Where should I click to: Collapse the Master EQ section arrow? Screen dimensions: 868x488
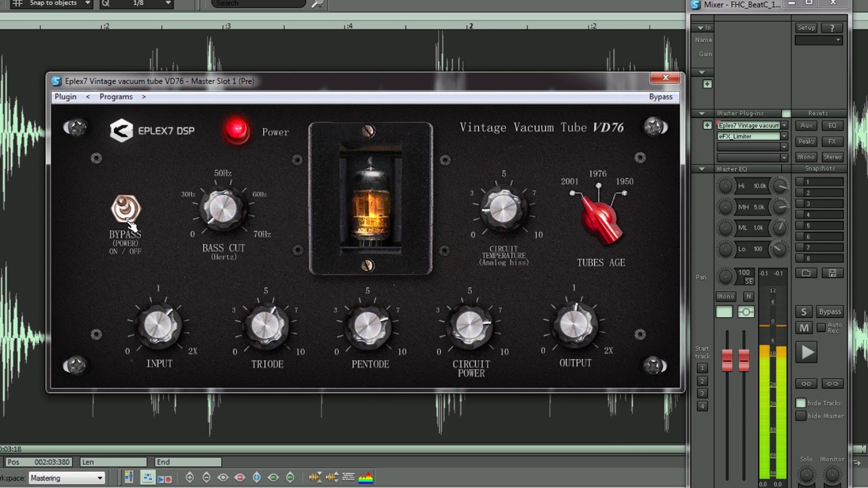coord(702,169)
